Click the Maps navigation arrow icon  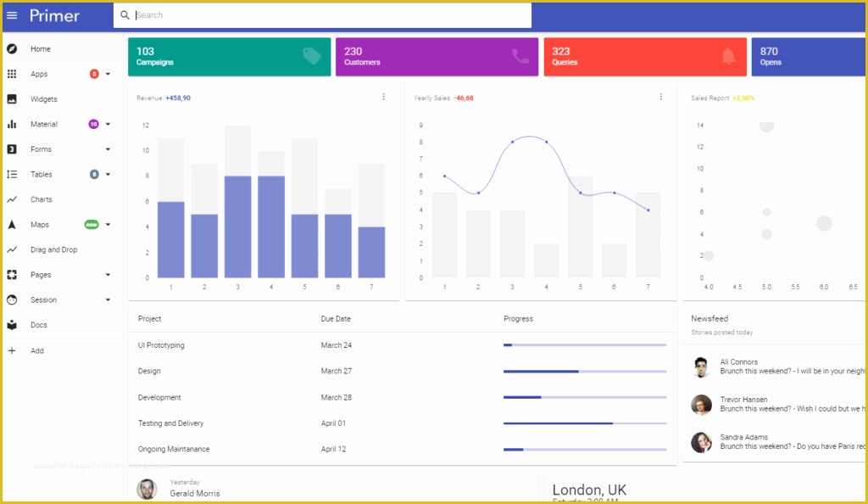point(12,224)
